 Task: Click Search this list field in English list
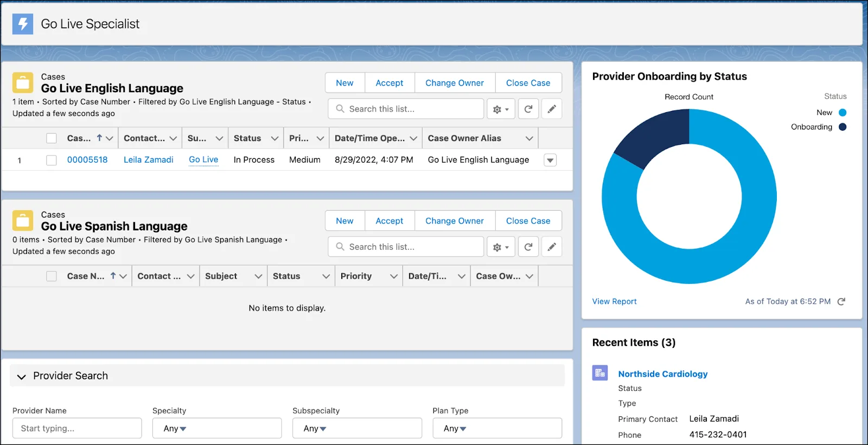[406, 109]
